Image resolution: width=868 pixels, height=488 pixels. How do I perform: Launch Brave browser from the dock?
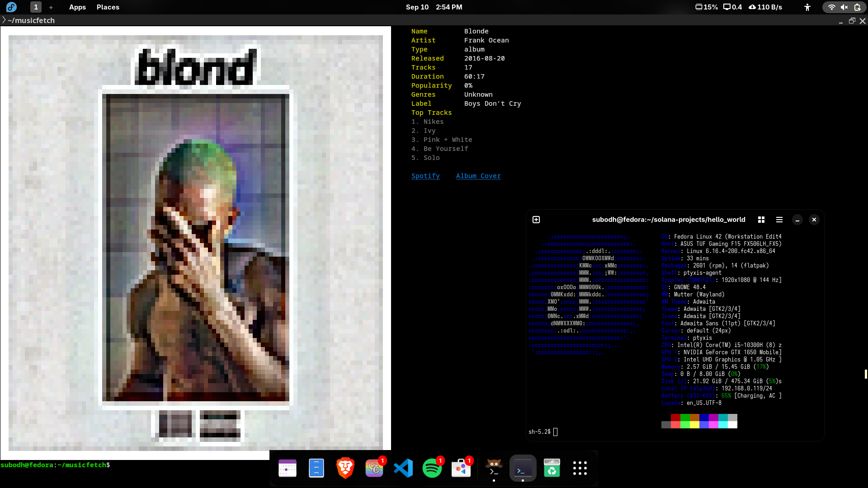345,468
